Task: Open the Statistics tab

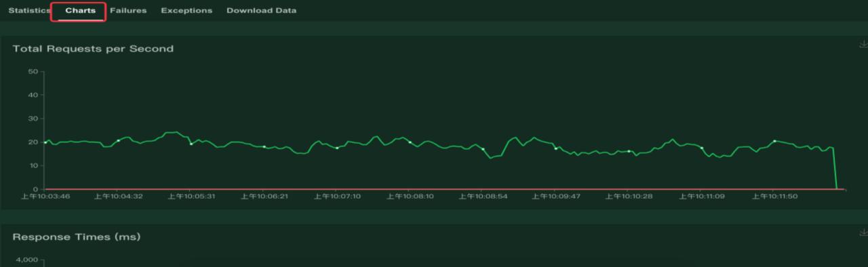Action: [x=29, y=11]
